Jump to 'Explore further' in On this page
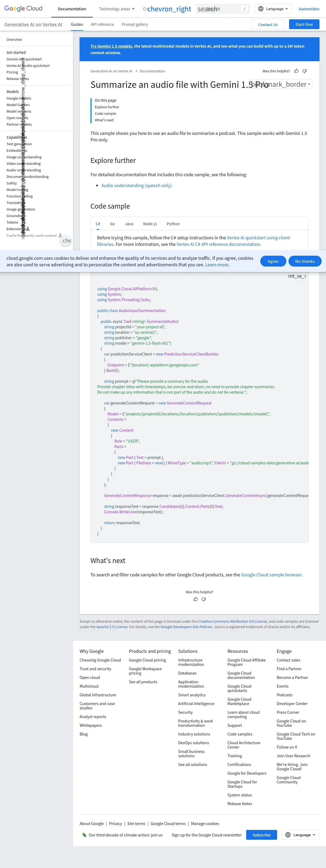 pyautogui.click(x=107, y=107)
